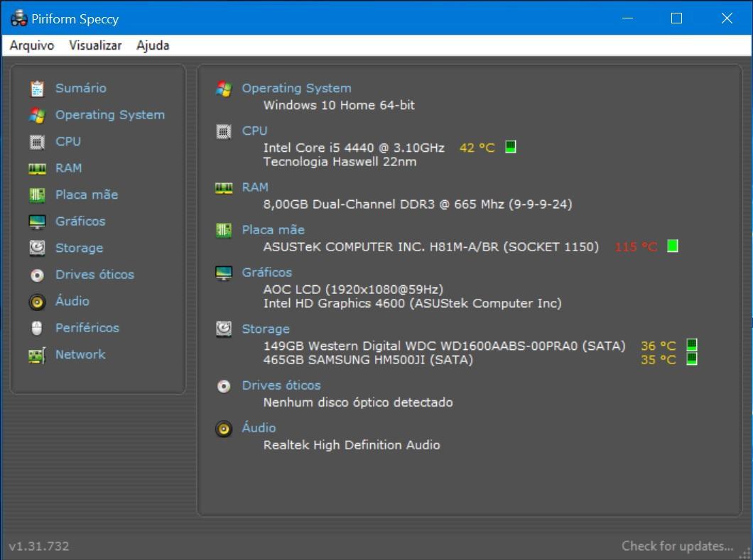This screenshot has height=560, width=753.
Task: Click the disc icon beside Drives óticos heading
Action: (224, 386)
